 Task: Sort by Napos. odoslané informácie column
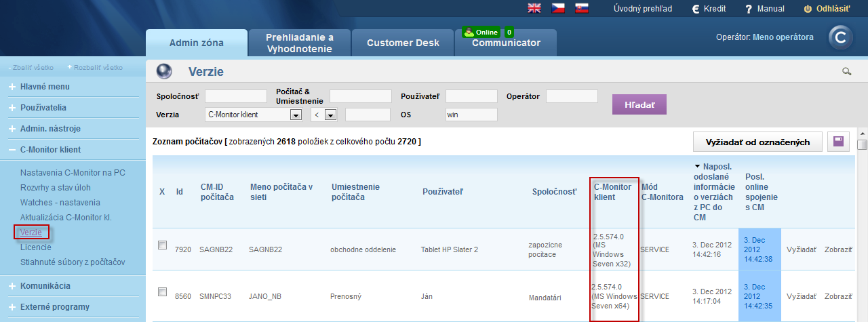pyautogui.click(x=714, y=192)
